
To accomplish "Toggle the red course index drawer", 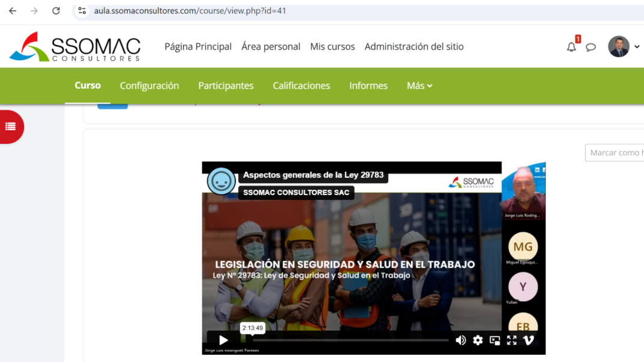I will [x=10, y=126].
